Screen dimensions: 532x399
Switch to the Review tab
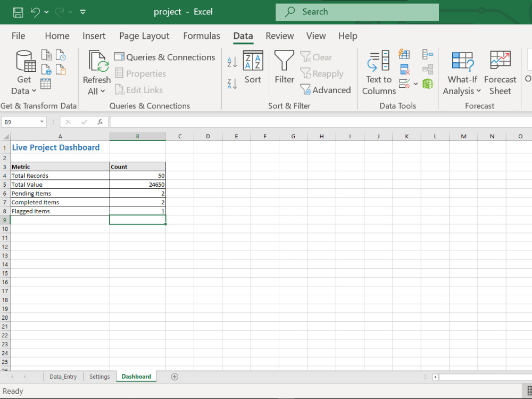click(x=280, y=36)
